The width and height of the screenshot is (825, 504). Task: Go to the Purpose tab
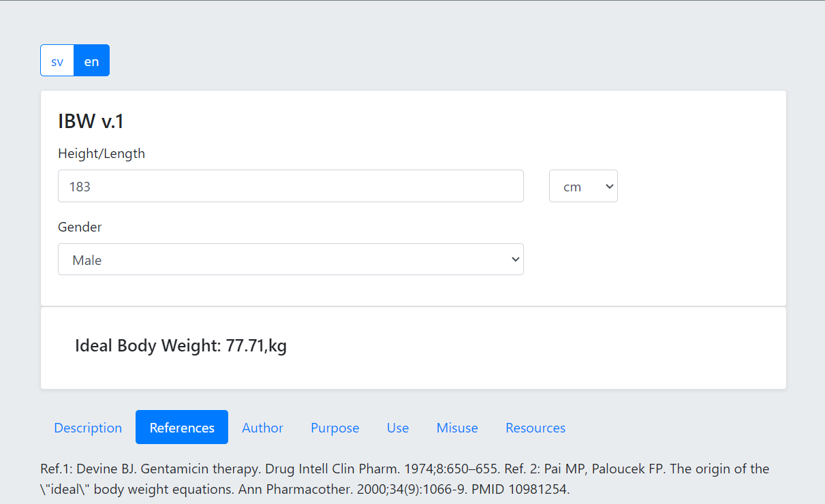(334, 428)
